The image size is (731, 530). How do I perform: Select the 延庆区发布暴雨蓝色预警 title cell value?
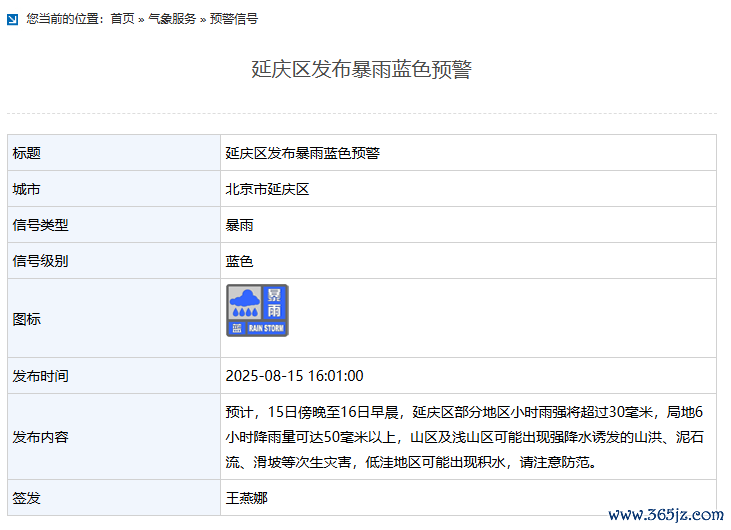303,153
